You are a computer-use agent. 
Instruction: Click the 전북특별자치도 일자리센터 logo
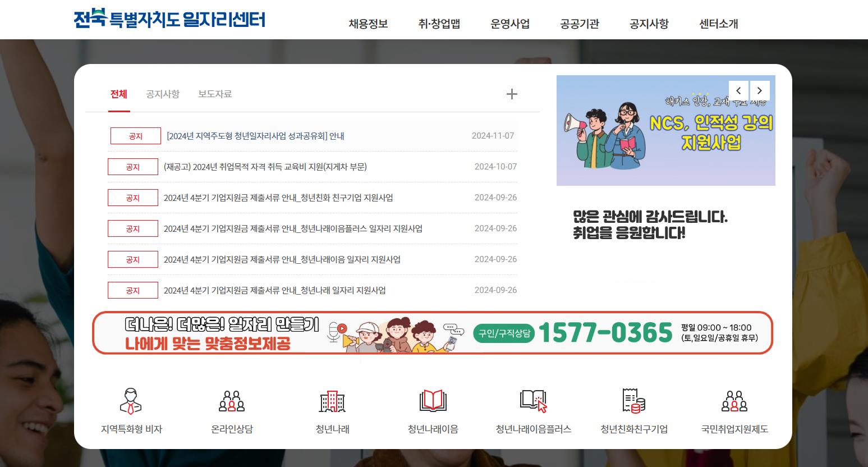(169, 19)
